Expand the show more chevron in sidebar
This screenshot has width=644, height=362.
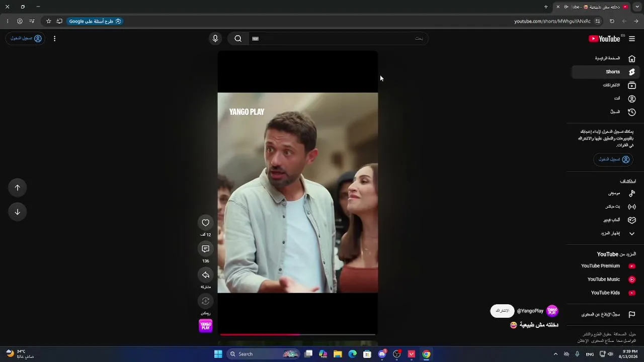coord(632,233)
